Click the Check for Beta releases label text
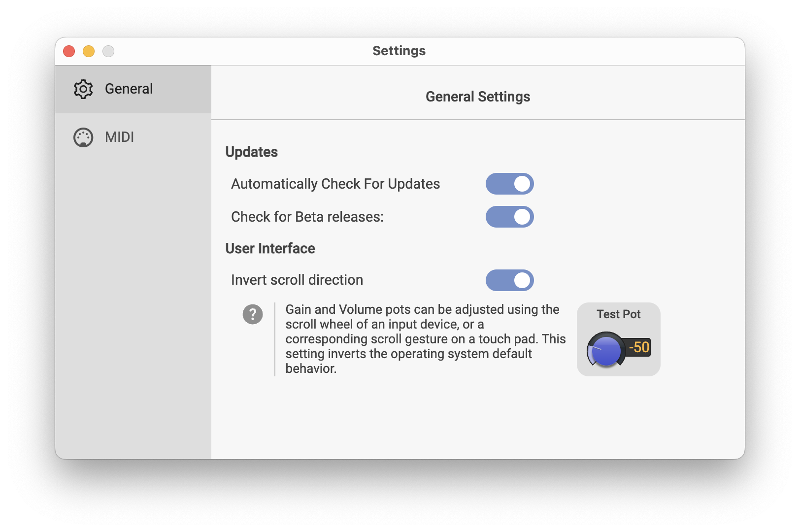 coord(307,217)
